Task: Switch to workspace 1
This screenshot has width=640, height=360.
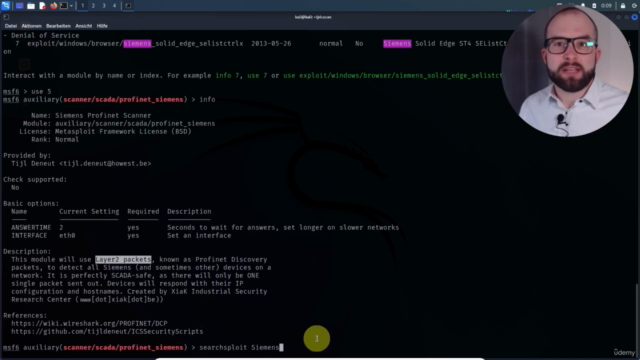Action: [82, 6]
